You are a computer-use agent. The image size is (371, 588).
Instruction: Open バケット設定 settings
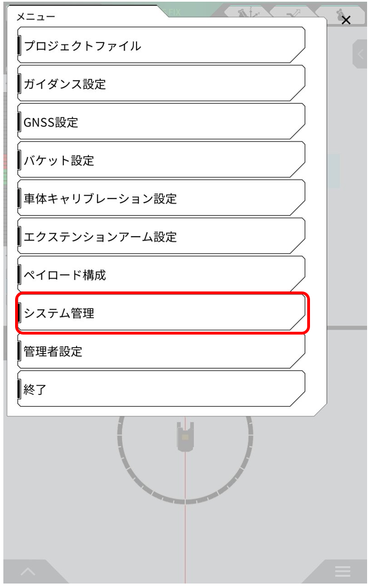click(x=161, y=161)
